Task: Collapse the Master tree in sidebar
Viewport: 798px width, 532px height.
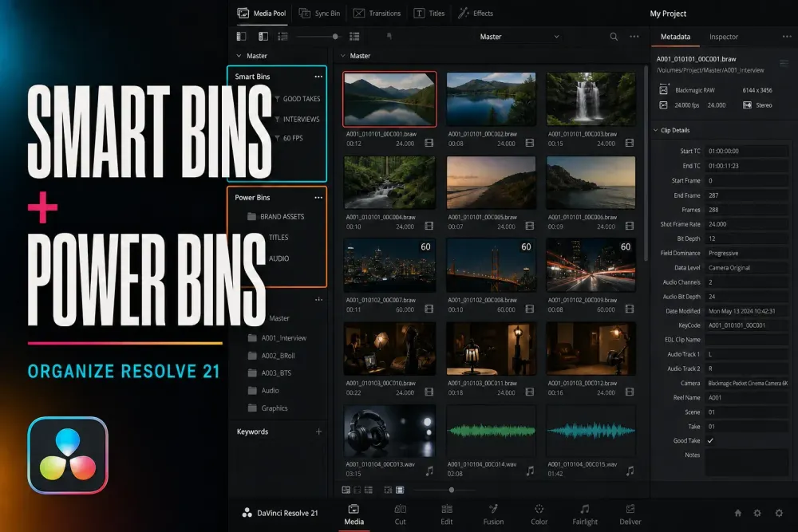Action: [239, 56]
